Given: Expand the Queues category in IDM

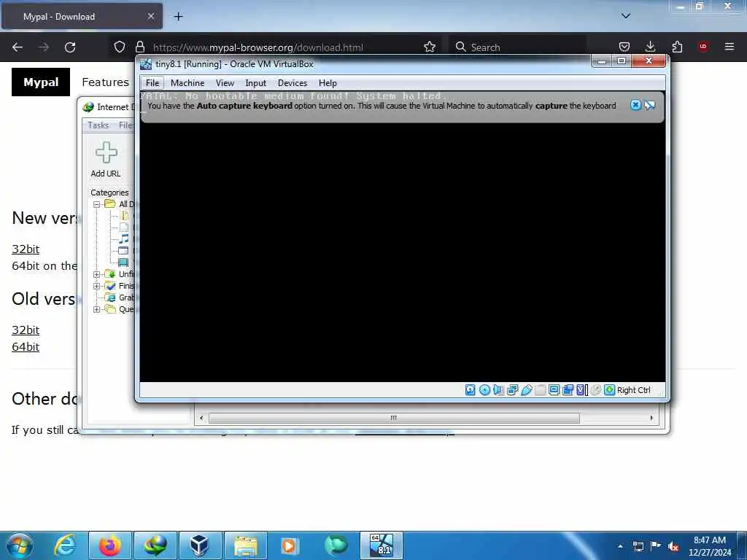Looking at the screenshot, I should (97, 309).
